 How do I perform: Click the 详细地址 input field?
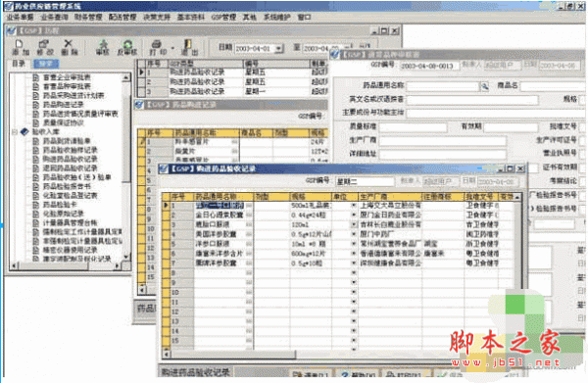pyautogui.click(x=443, y=154)
